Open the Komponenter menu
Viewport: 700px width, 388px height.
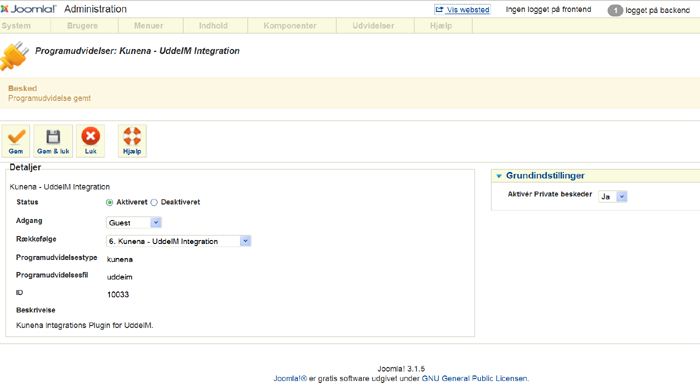[x=290, y=26]
